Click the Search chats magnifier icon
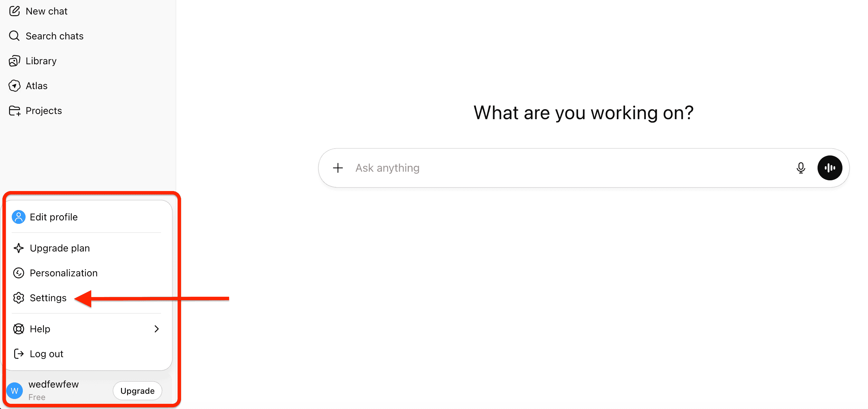Image resolution: width=868 pixels, height=409 pixels. [x=14, y=36]
